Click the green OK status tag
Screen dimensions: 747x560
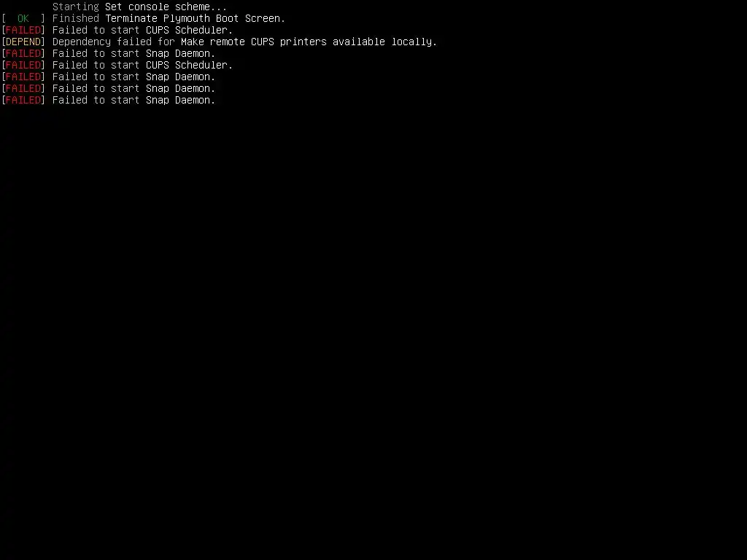click(23, 18)
